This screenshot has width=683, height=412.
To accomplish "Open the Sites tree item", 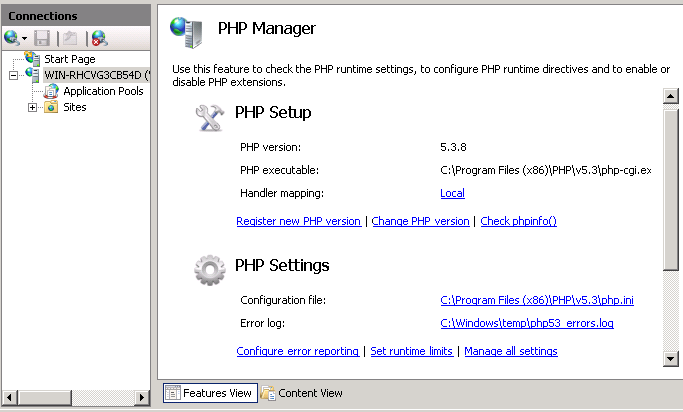I will (75, 107).
